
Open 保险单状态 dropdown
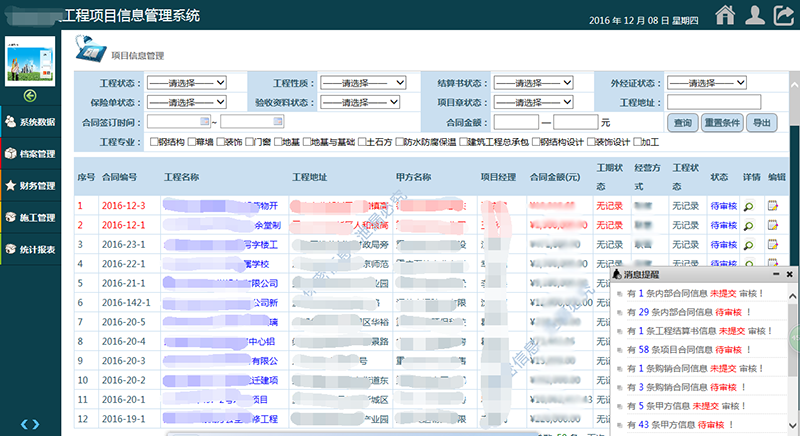click(x=187, y=102)
